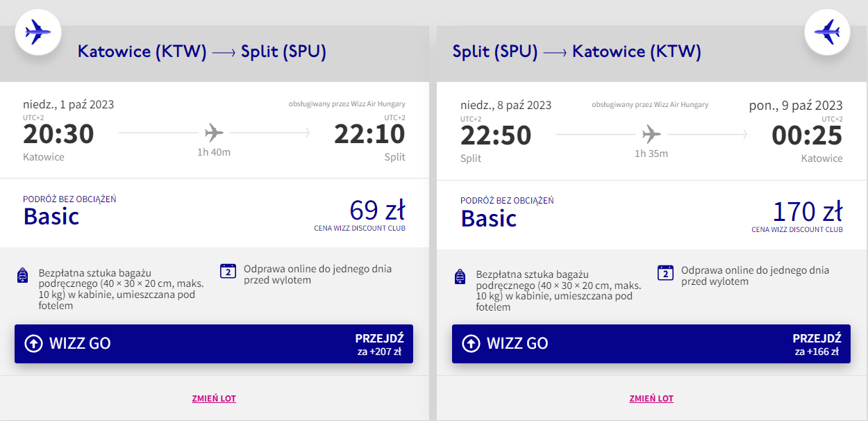This screenshot has width=868, height=421.
Task: Click the upgrade arrow icon on right WIZZ GO
Action: [x=471, y=343]
